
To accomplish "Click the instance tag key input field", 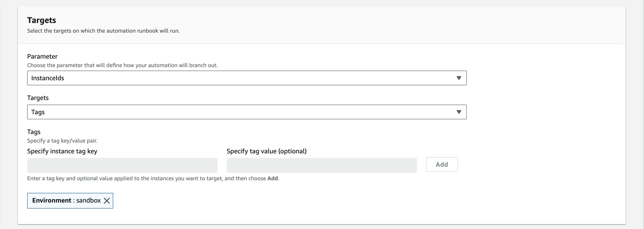I will 122,165.
